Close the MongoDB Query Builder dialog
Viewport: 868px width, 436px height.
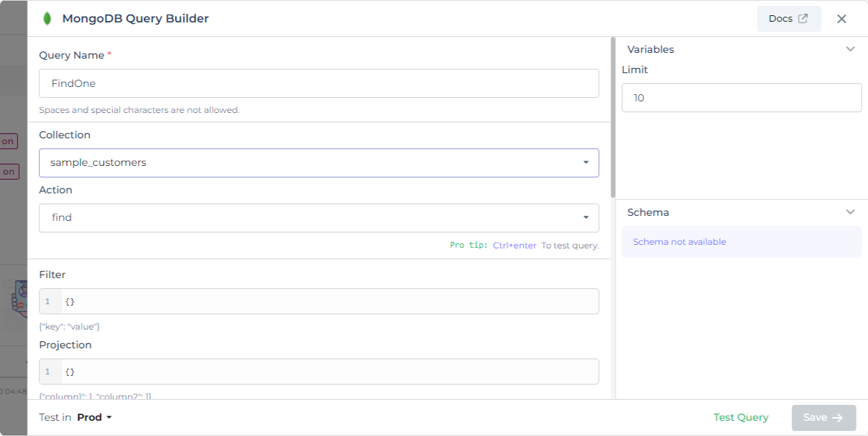(841, 19)
